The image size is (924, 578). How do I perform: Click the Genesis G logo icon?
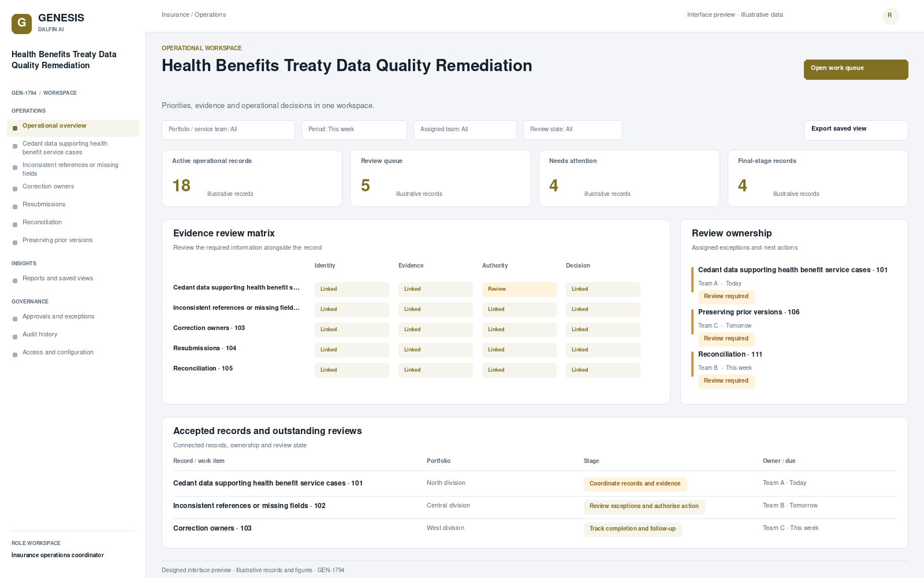coord(21,24)
